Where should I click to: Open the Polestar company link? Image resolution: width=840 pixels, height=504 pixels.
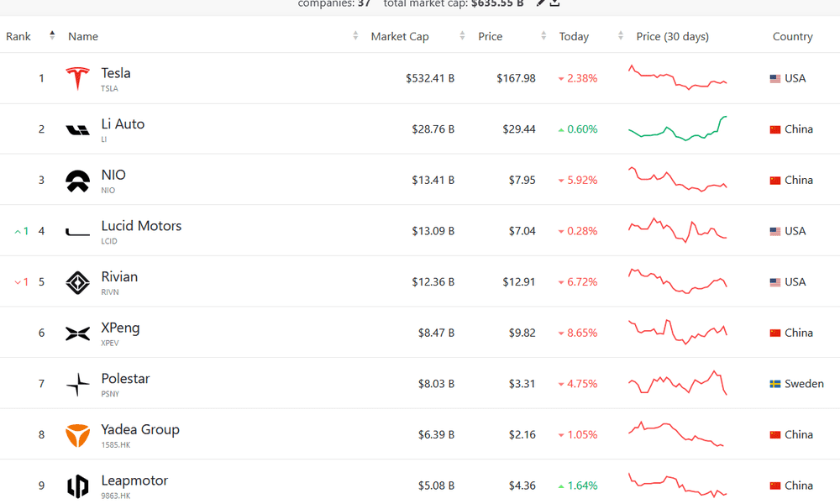(x=125, y=378)
